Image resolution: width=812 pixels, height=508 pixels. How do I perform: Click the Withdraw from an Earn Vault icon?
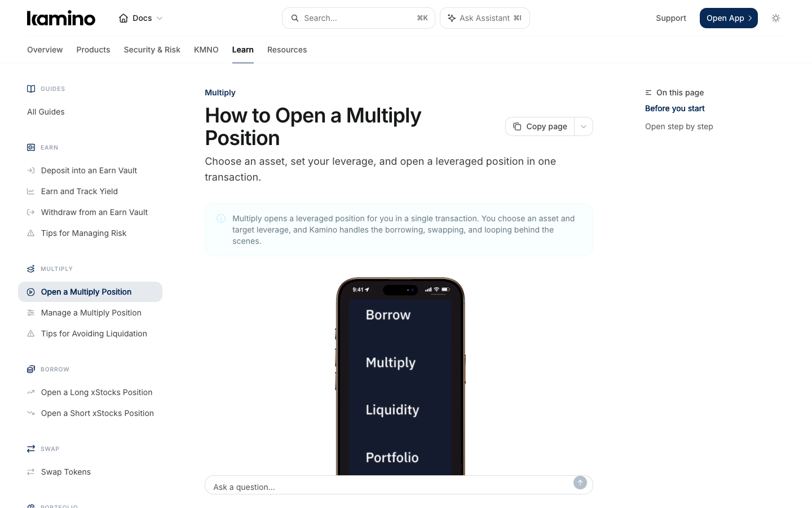(x=31, y=212)
